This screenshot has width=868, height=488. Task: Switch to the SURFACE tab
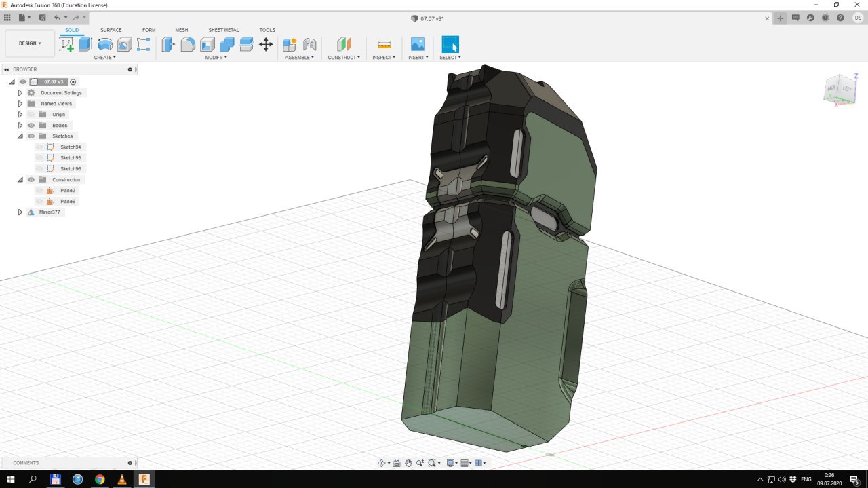(111, 30)
